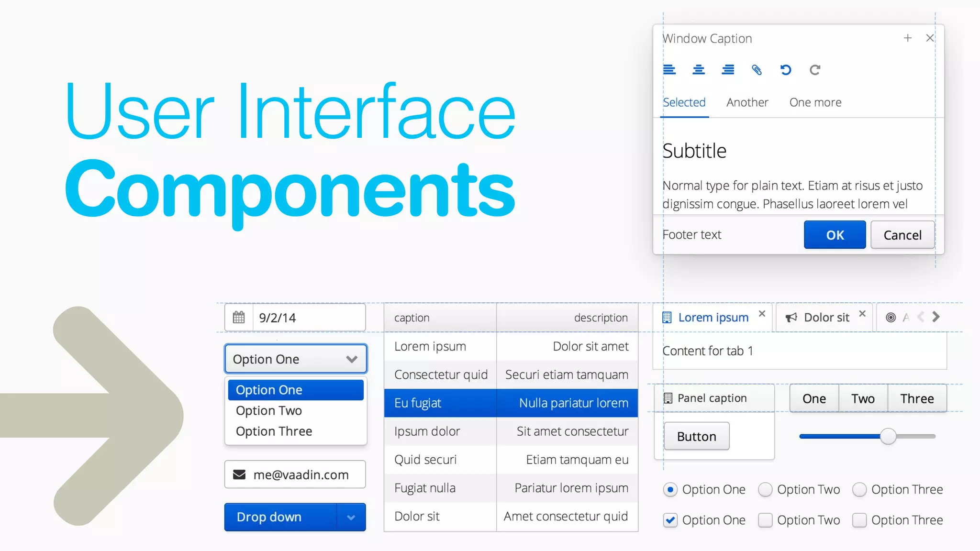Click the me@vaadin.com email field
The image size is (980, 551).
pos(301,474)
